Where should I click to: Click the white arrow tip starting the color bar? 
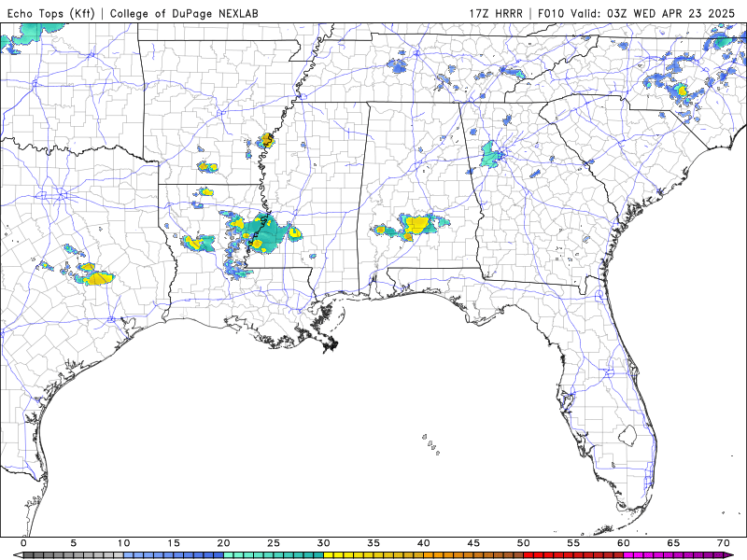[x=17, y=555]
